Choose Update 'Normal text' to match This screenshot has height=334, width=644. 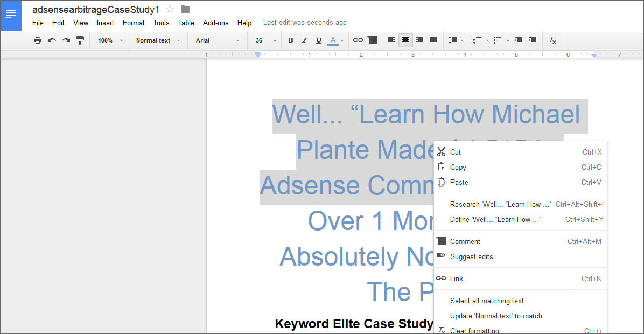(x=520, y=316)
